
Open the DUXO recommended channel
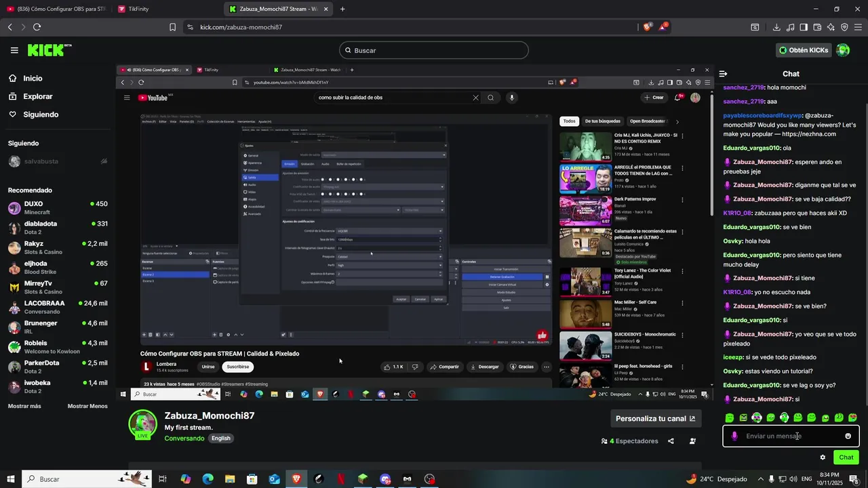(58, 207)
